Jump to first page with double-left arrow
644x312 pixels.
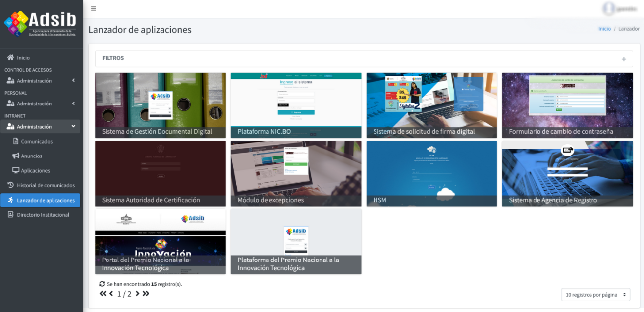[103, 294]
